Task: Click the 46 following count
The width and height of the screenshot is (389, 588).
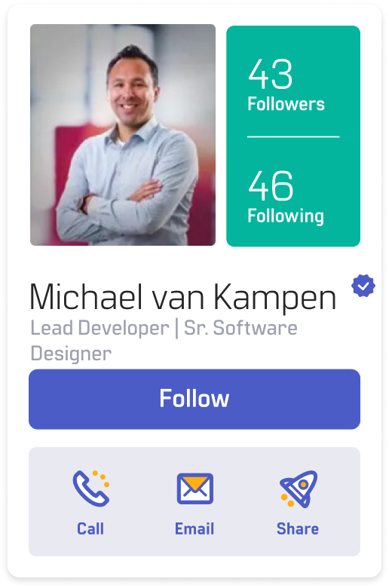Action: [x=271, y=185]
